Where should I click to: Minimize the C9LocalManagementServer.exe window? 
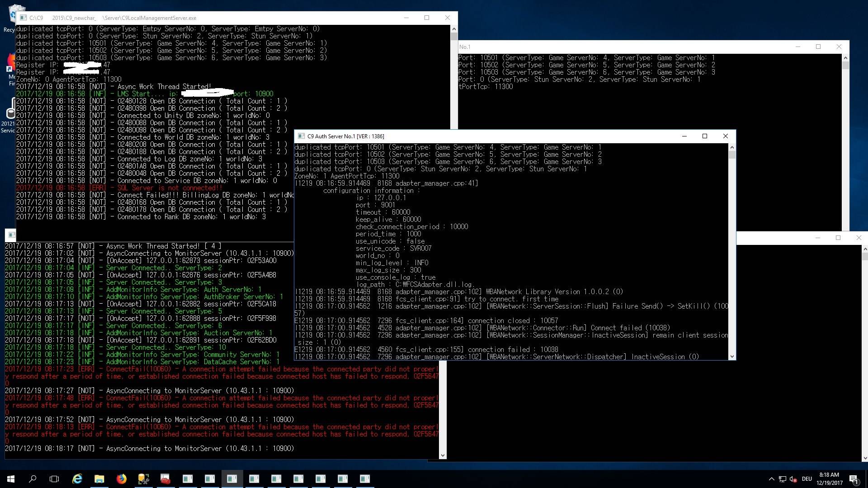click(406, 18)
